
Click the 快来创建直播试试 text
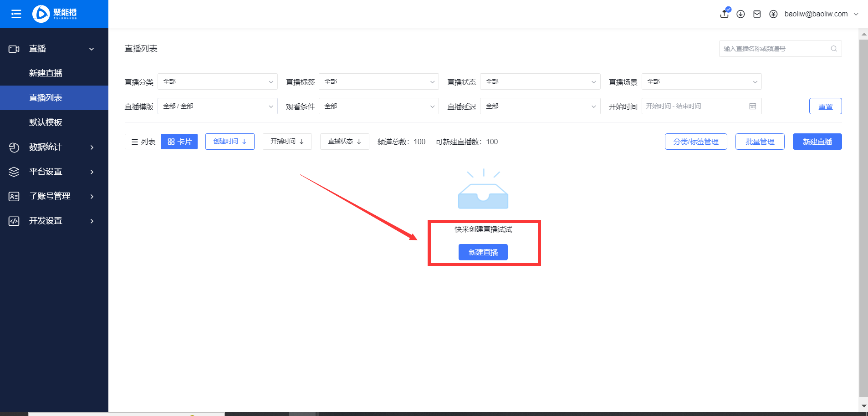click(483, 229)
